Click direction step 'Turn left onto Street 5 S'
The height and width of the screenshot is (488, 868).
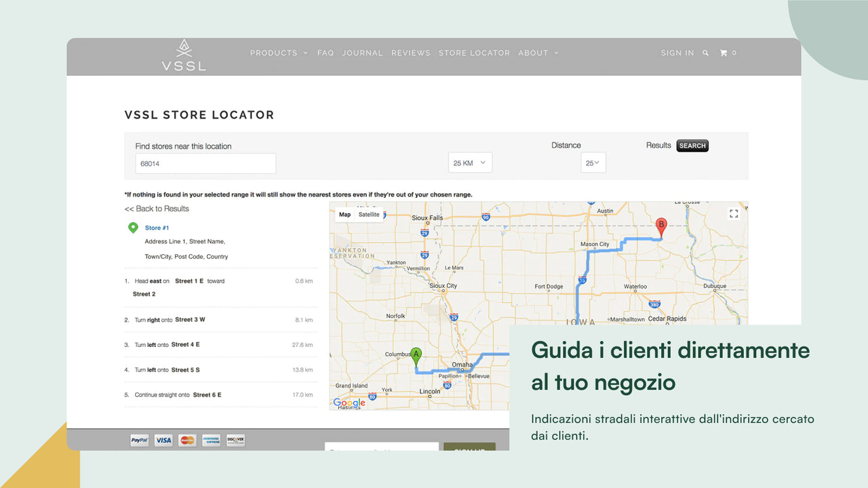pyautogui.click(x=221, y=370)
